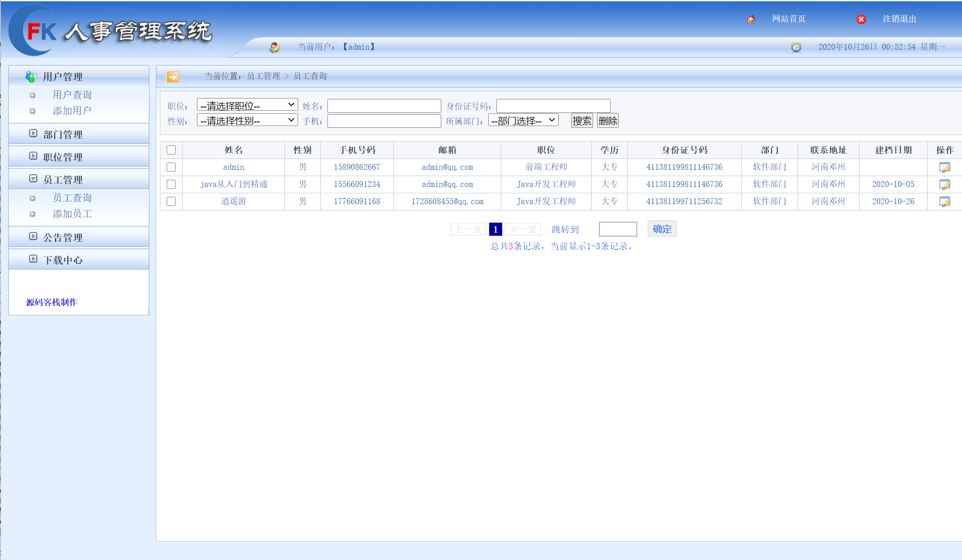Click the orange arrow breadcrumb icon
Screen dimensions: 962x560
[173, 77]
